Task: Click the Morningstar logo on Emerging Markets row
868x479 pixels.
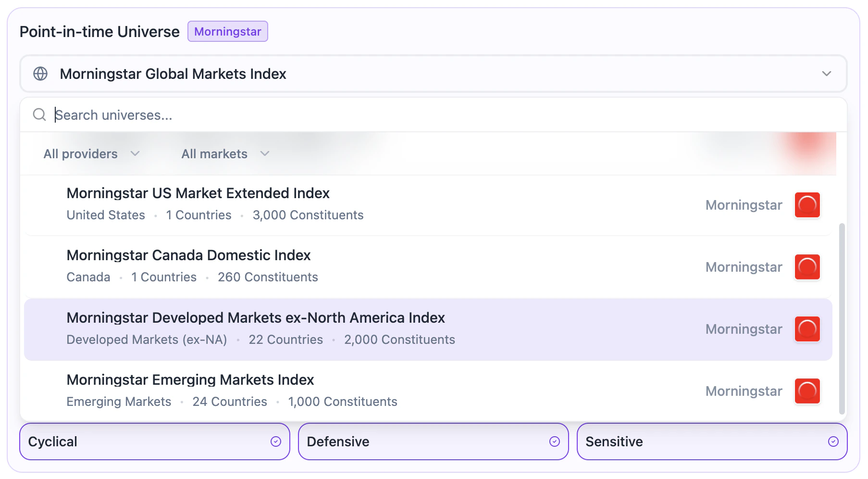Action: [807, 391]
